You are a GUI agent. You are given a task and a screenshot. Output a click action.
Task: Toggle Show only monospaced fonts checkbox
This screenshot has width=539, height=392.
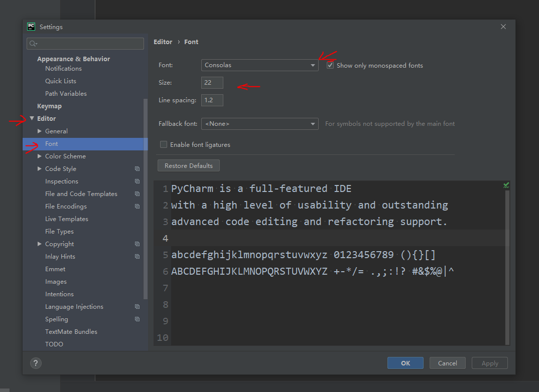pyautogui.click(x=330, y=65)
